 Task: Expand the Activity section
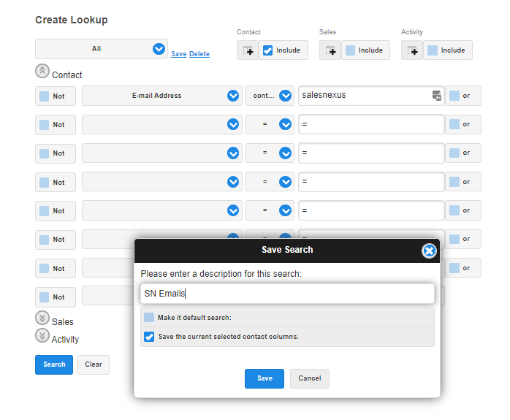tap(42, 335)
